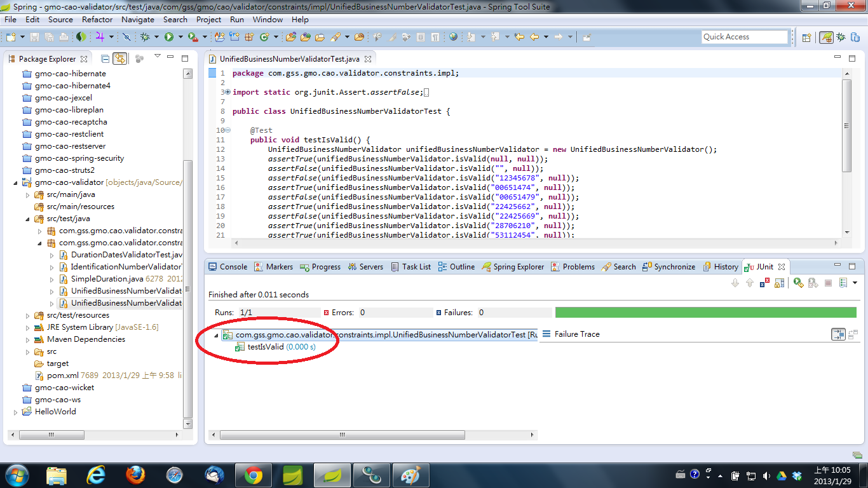Click Next Annotation toolbar icon

click(471, 37)
